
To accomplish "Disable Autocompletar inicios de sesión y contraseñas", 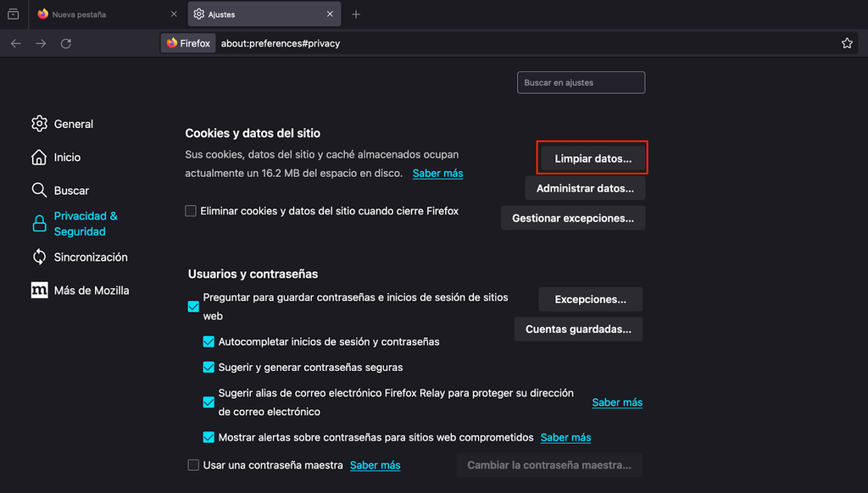I will [209, 341].
